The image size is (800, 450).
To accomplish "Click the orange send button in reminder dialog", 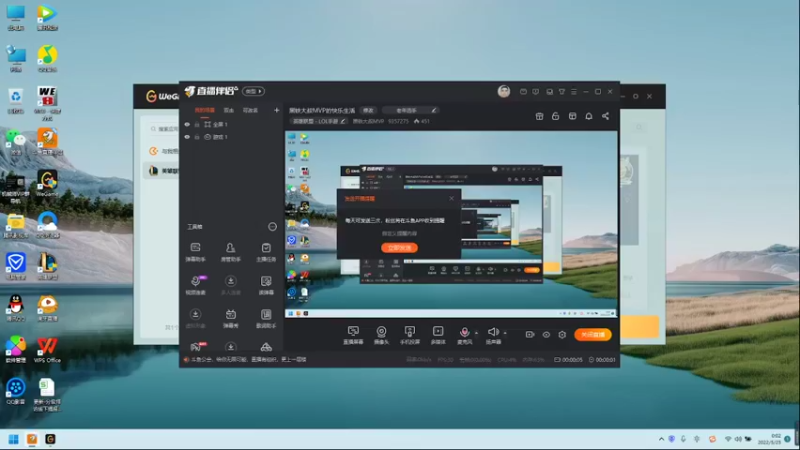I will tap(399, 248).
